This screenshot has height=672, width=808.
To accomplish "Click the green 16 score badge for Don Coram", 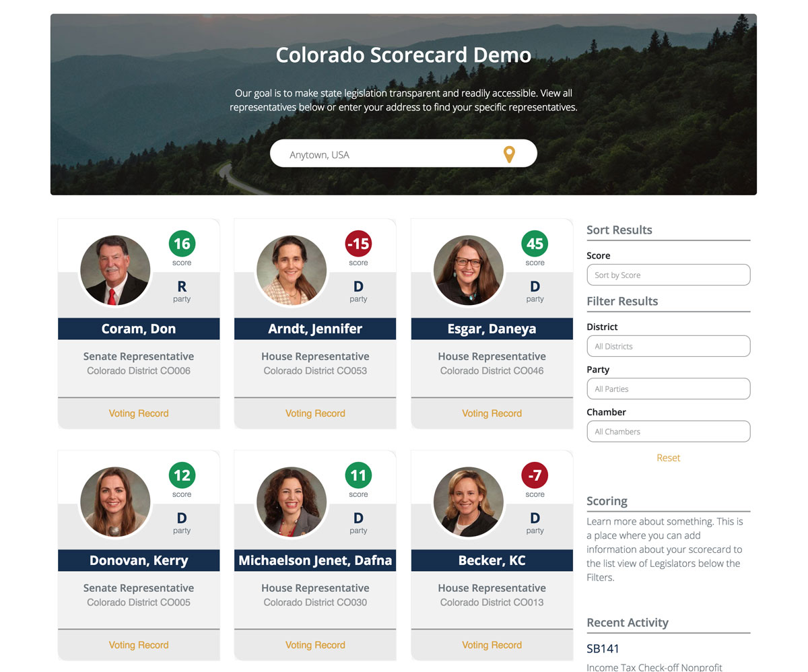I will pyautogui.click(x=182, y=244).
